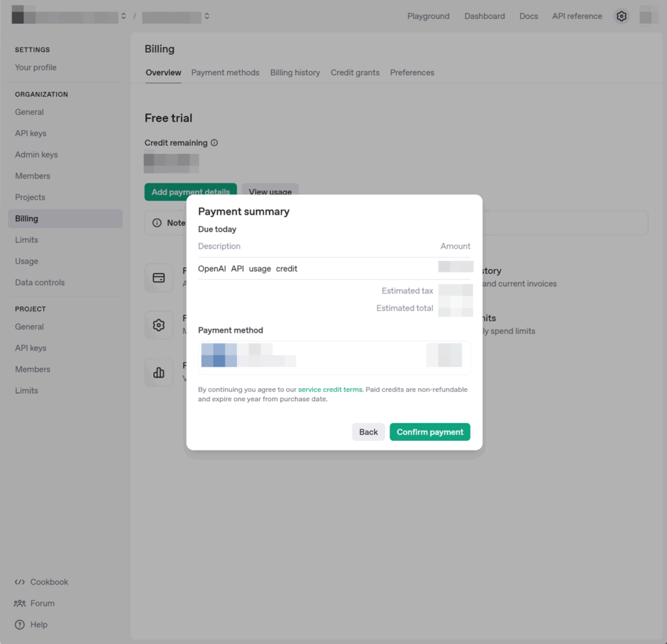Click the credit card icon on Payment methods card
The height and width of the screenshot is (644, 667).
158,277
